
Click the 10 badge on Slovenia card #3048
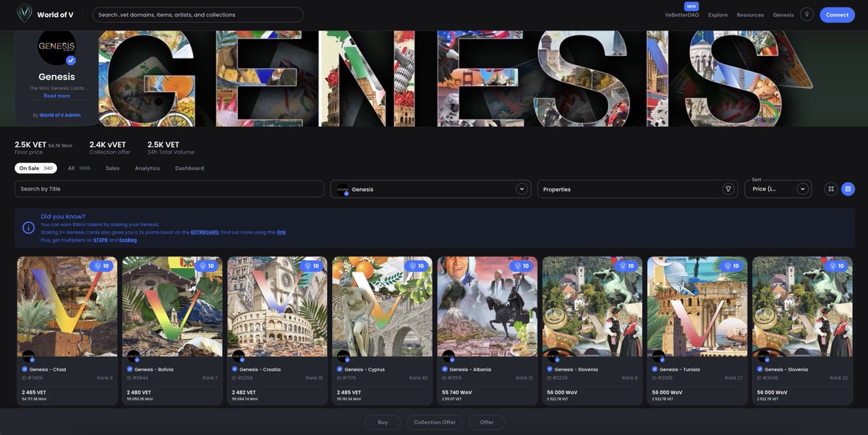[x=837, y=266]
